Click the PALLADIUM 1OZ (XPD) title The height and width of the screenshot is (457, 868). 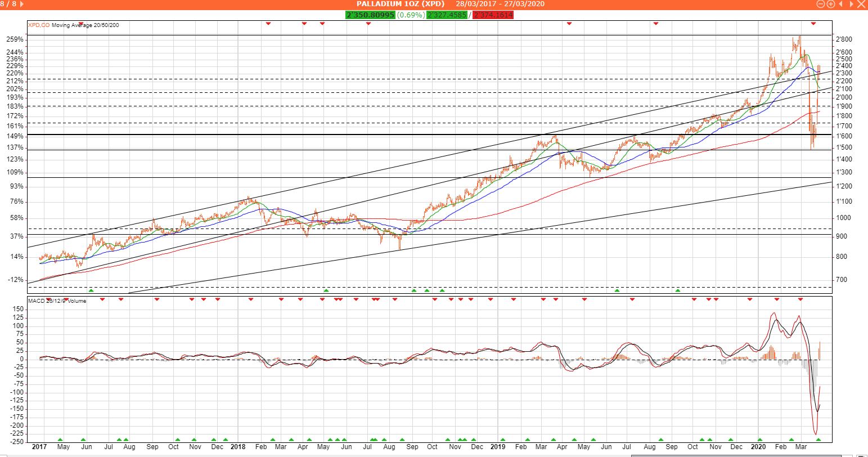click(394, 4)
